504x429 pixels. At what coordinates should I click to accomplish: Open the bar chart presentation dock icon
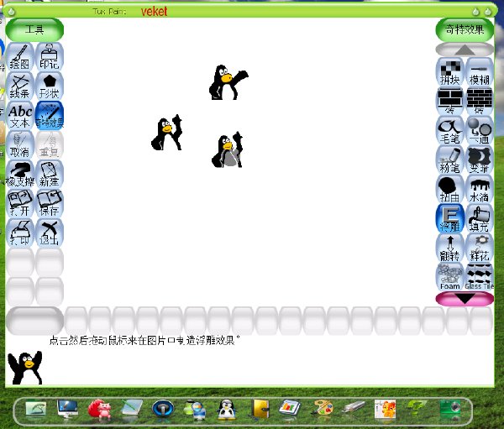pos(291,409)
